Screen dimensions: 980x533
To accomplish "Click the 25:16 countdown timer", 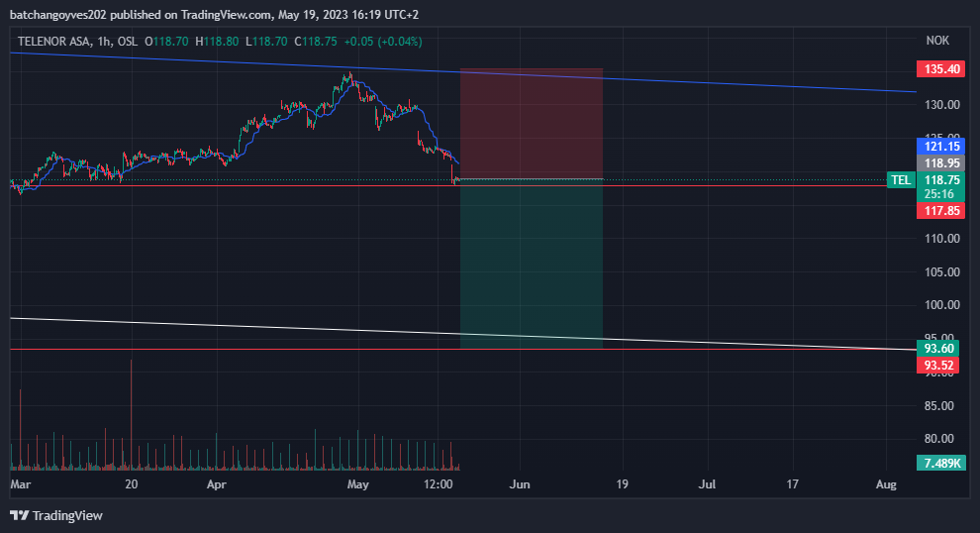I will pos(939,194).
